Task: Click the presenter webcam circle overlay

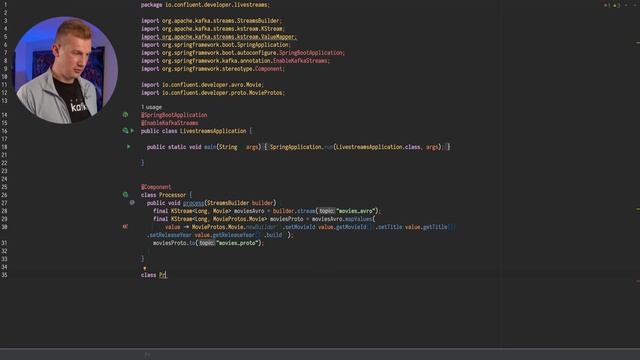Action: pyautogui.click(x=65, y=70)
